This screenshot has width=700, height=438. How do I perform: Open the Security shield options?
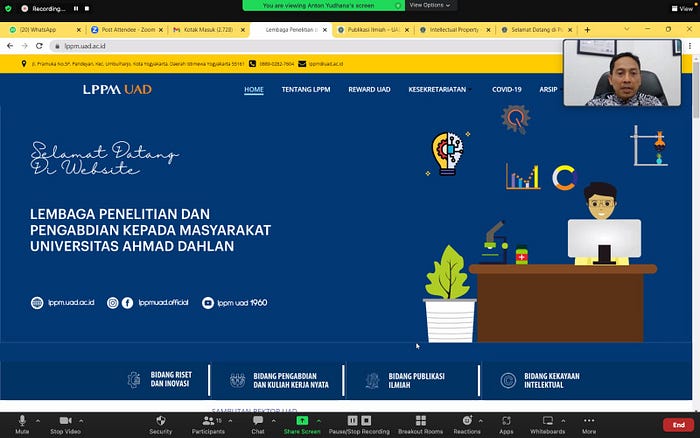coord(161,424)
